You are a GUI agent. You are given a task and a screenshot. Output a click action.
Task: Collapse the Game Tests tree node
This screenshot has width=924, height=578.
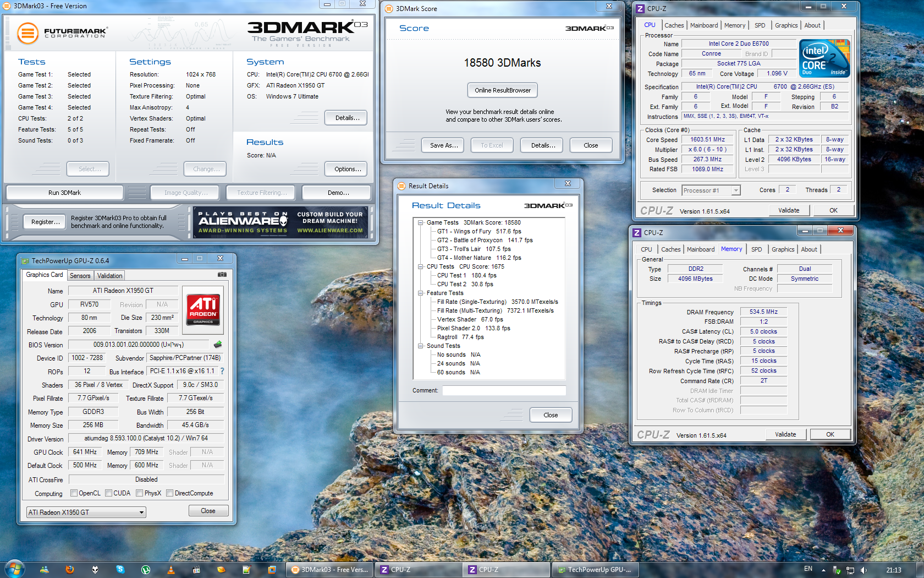(421, 223)
